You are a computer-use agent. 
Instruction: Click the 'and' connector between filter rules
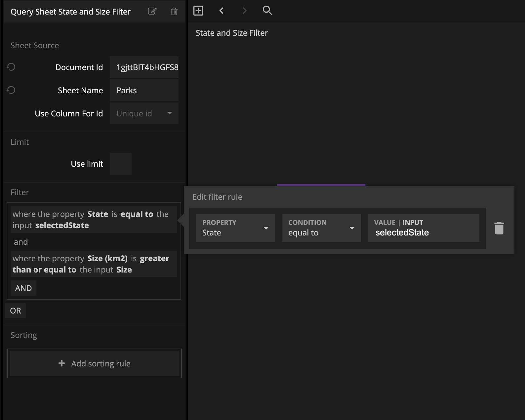[21, 242]
